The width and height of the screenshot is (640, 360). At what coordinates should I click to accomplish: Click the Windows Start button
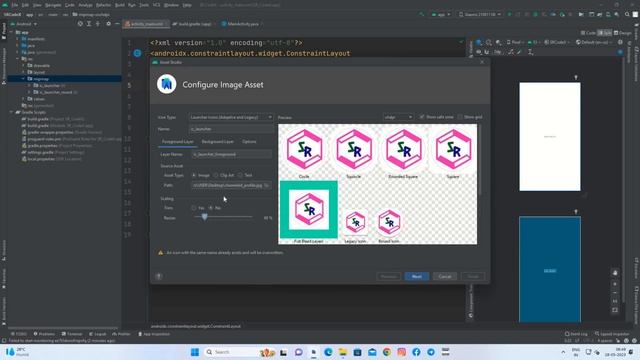(x=195, y=352)
